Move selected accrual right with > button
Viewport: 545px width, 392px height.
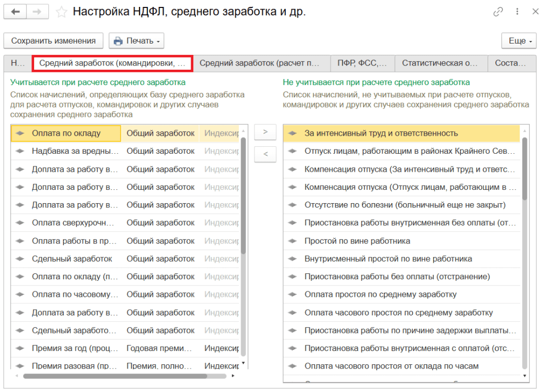point(266,132)
